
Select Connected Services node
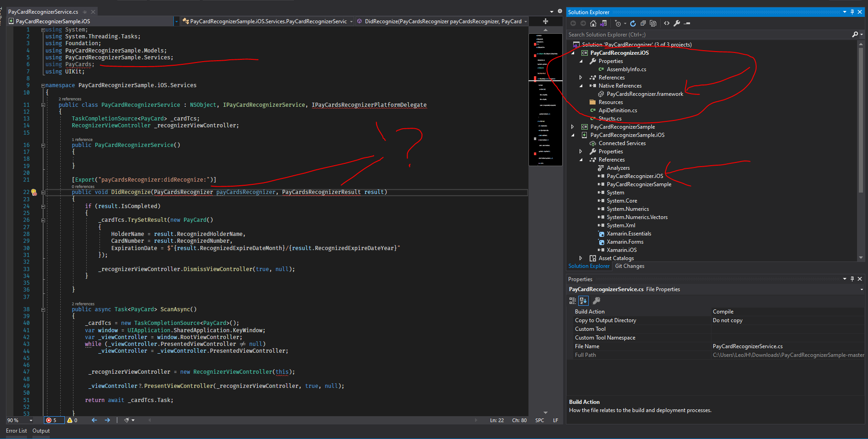tap(622, 143)
